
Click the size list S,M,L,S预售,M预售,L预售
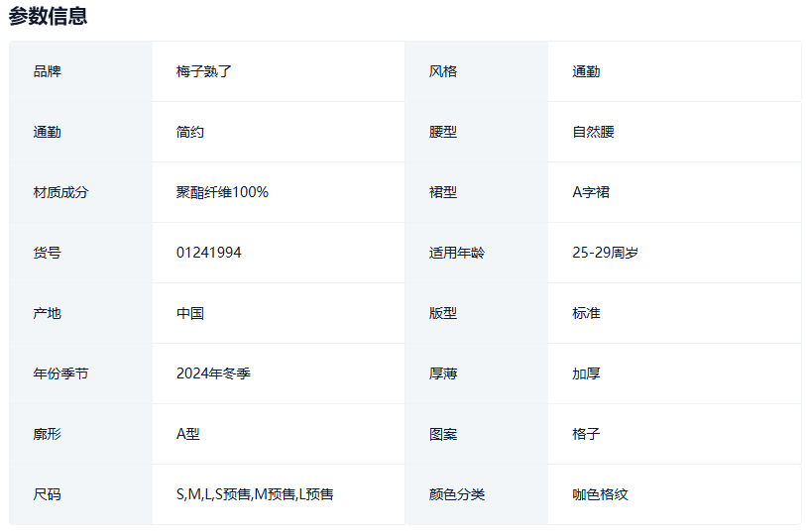255,494
